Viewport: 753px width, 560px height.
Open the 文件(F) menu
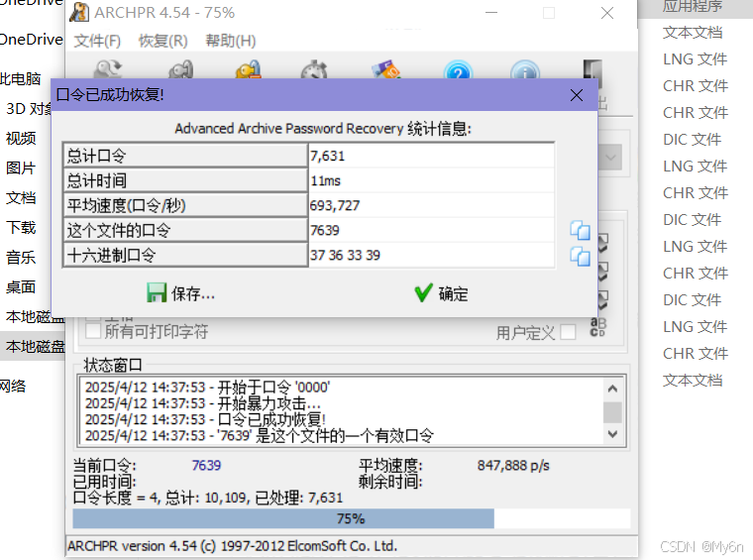[97, 41]
